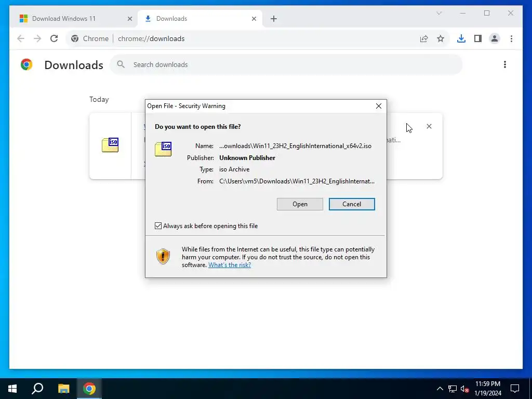Open the notification center icon
532x399 pixels.
[x=515, y=389]
